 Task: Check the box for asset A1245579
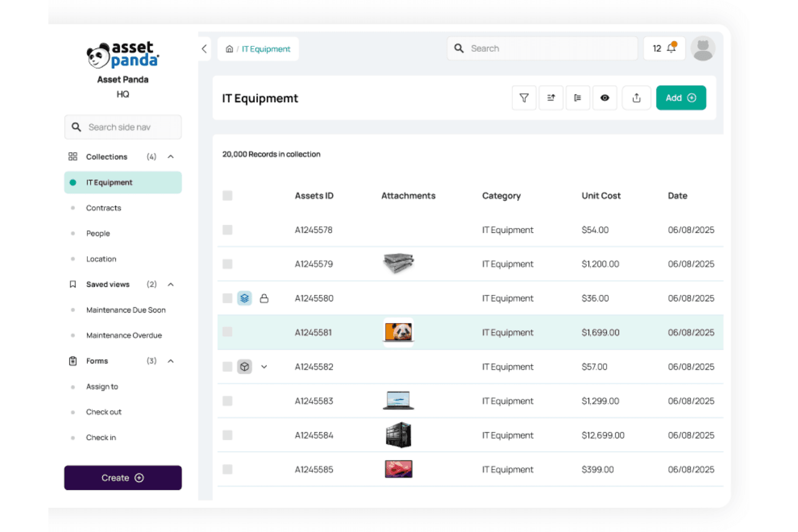[228, 264]
